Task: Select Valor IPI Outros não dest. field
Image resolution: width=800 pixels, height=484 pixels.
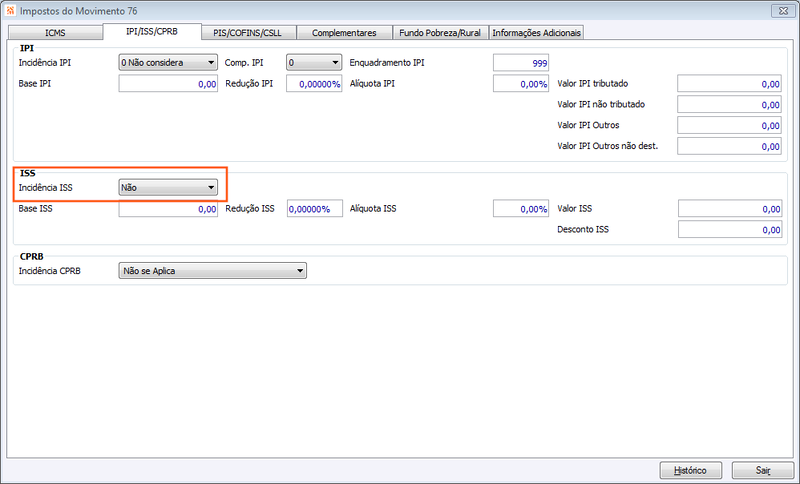Action: [x=729, y=146]
